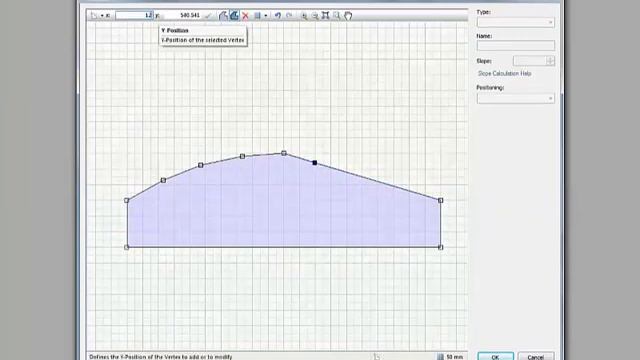Screen dimensions: 640x360
Task: Fit the shape to the window
Action: point(325,16)
